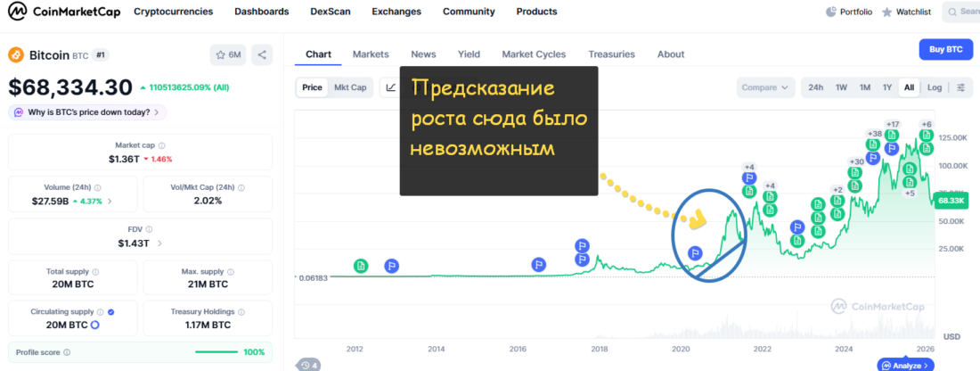Click the 68.33K current price label on axis
This screenshot has height=371, width=980.
pyautogui.click(x=951, y=201)
